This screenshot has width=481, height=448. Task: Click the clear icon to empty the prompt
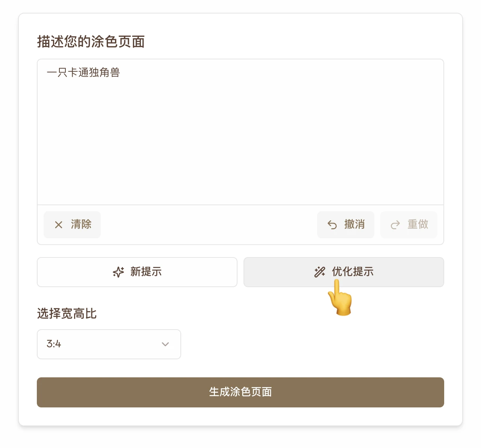tap(59, 224)
